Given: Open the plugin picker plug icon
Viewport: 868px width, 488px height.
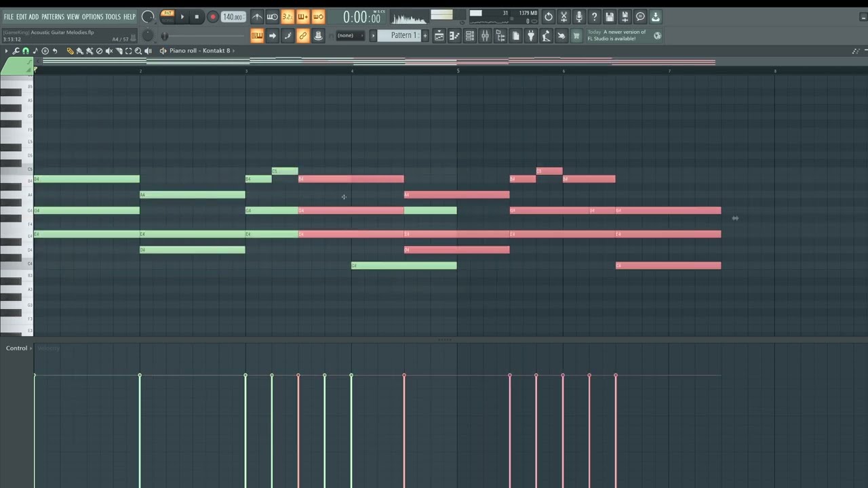Looking at the screenshot, I should pyautogui.click(x=531, y=36).
